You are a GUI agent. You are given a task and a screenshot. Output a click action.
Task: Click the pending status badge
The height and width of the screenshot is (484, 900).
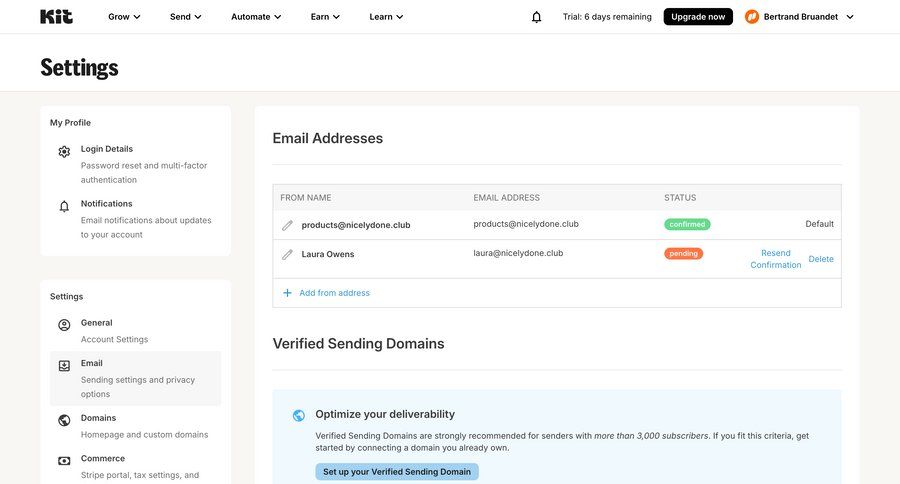click(x=683, y=253)
